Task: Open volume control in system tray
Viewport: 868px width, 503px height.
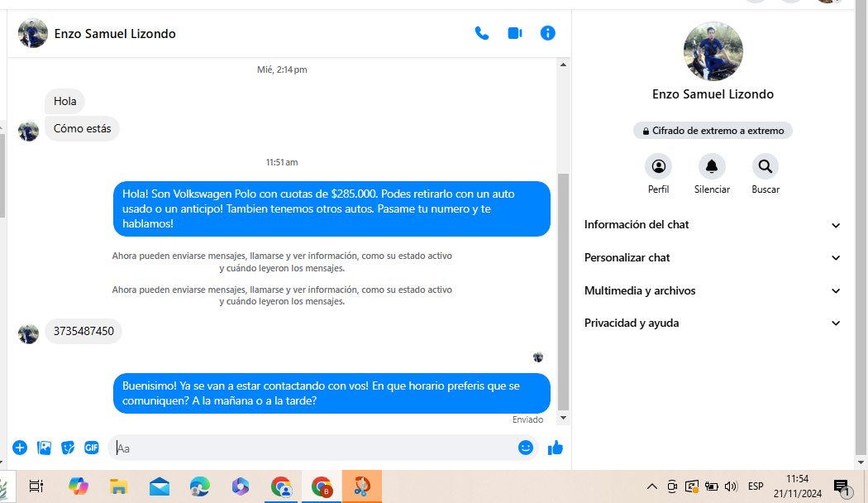Action: (731, 486)
